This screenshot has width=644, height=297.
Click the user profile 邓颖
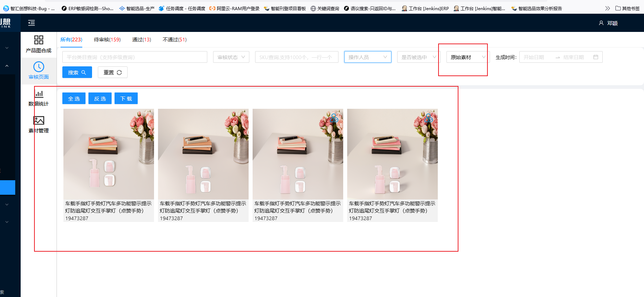[x=608, y=23]
